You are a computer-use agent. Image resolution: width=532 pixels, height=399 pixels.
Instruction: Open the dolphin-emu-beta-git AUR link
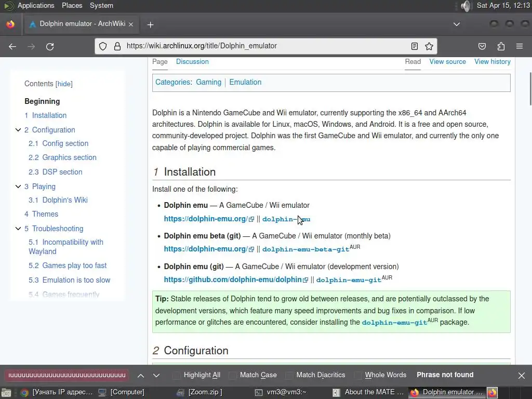[305, 249]
